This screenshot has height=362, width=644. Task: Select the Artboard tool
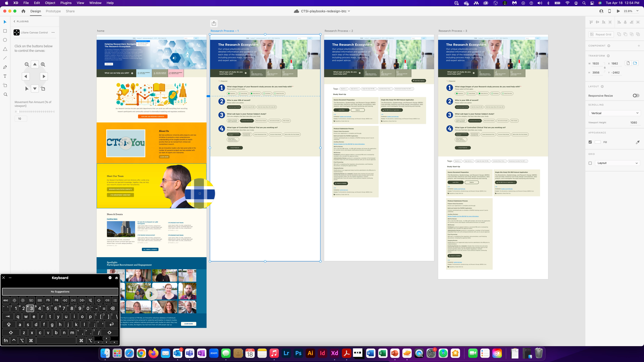5,85
